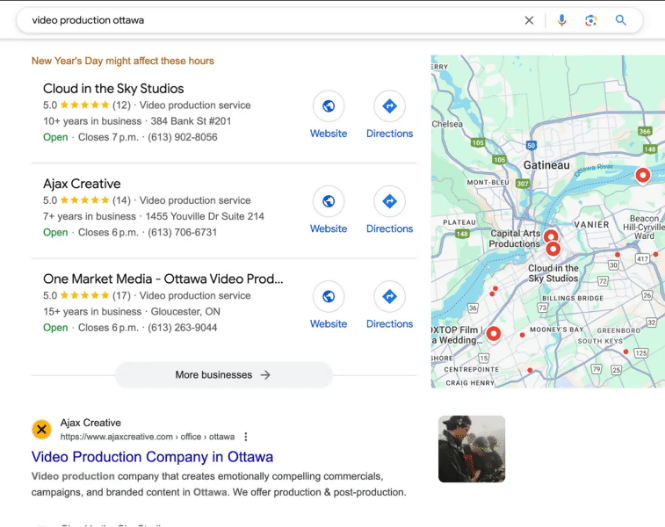Click into the search text field
The height and width of the screenshot is (527, 665).
270,20
